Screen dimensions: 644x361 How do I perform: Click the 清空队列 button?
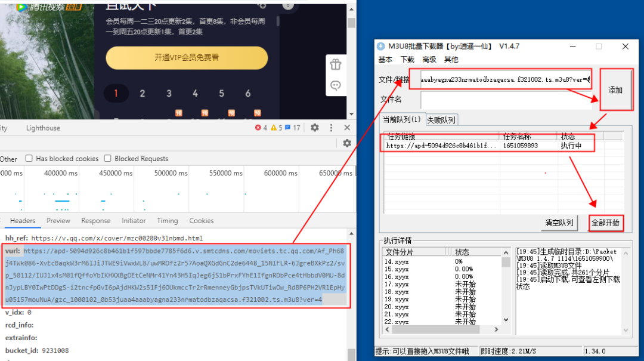pyautogui.click(x=559, y=223)
